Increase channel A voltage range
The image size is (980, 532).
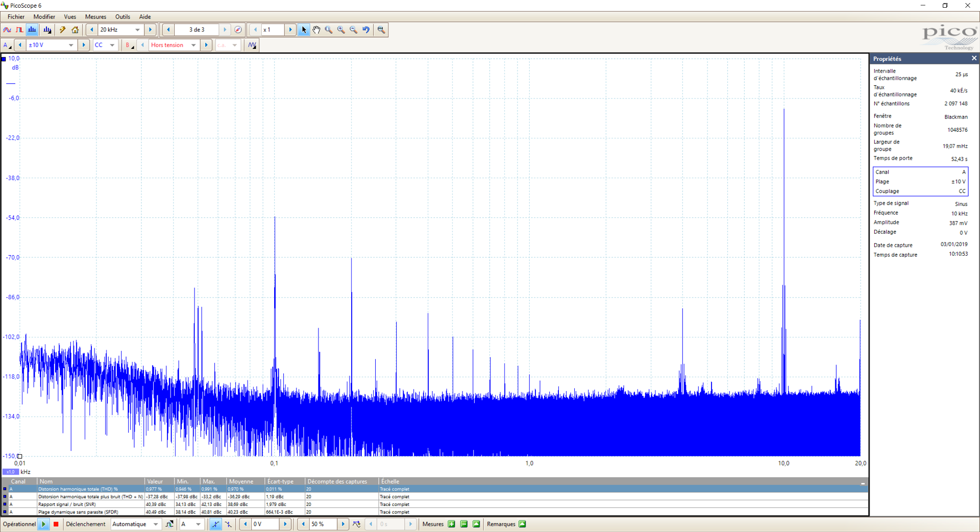click(x=84, y=45)
